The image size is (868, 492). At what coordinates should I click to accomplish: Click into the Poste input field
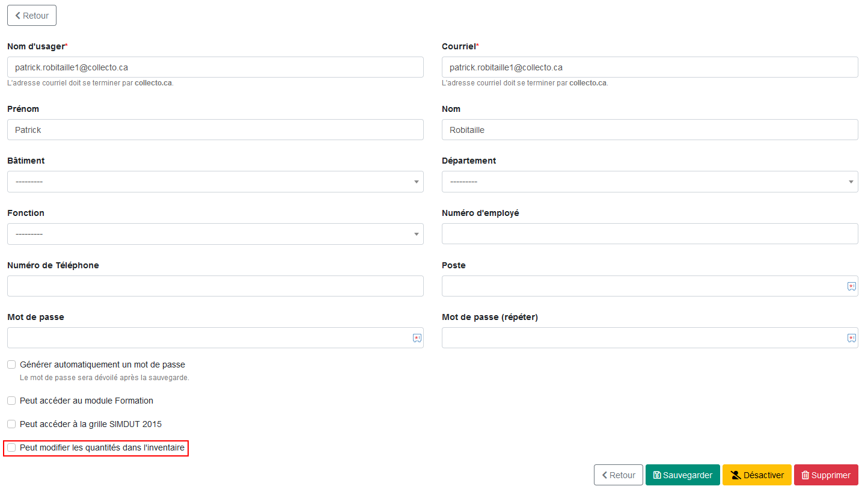pyautogui.click(x=650, y=286)
